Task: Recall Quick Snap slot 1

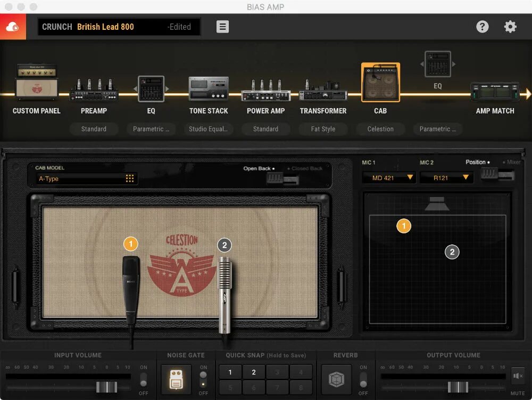Action: pyautogui.click(x=230, y=372)
